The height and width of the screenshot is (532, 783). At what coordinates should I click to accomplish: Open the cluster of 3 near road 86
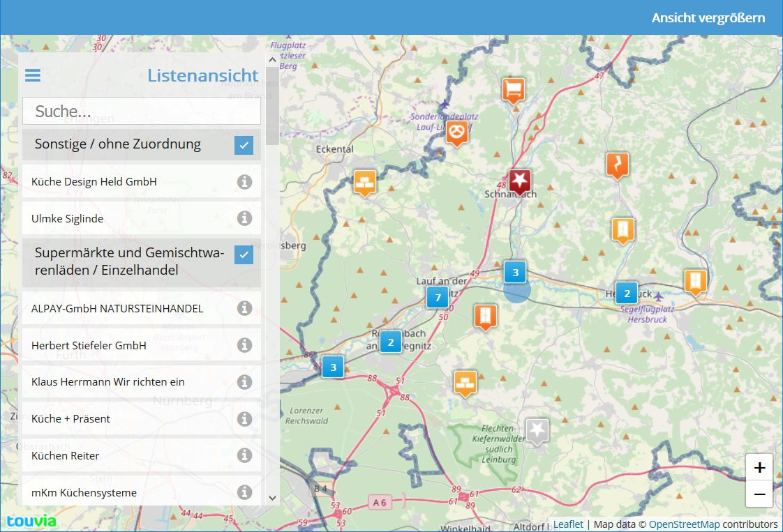pyautogui.click(x=333, y=367)
